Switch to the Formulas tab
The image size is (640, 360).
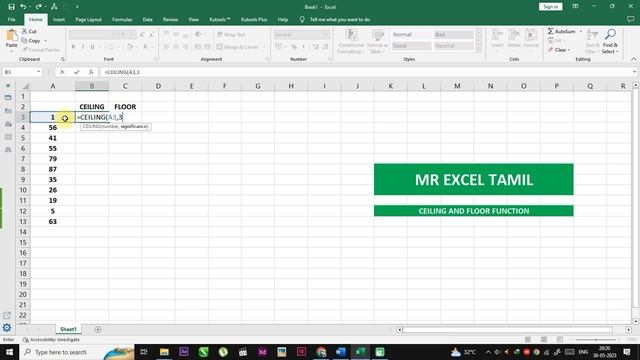pos(122,19)
